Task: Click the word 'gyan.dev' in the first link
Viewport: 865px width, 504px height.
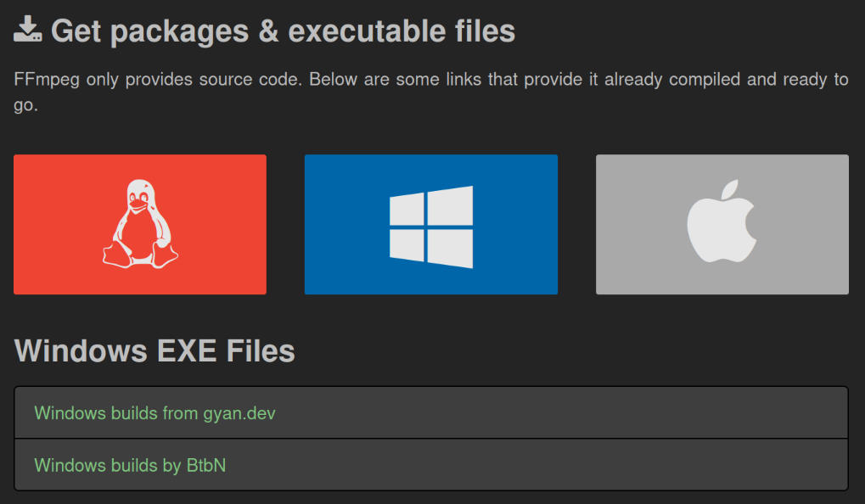Action: 239,413
